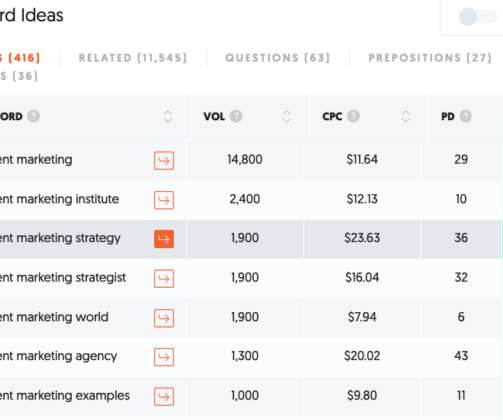This screenshot has height=420, width=503.
Task: Show help tooltip icon next to VOL
Action: (x=236, y=116)
